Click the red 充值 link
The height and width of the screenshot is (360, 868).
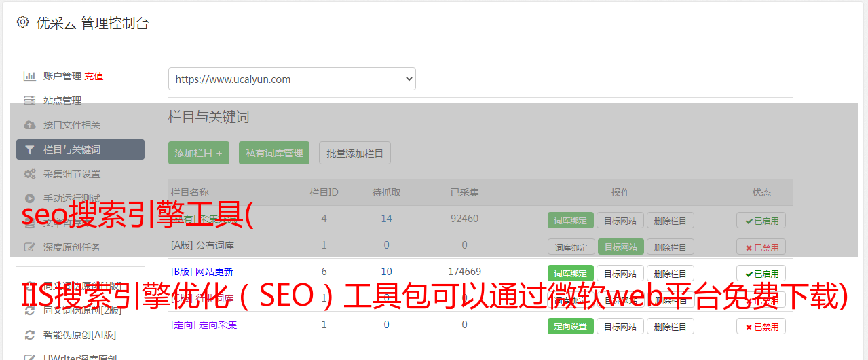94,76
